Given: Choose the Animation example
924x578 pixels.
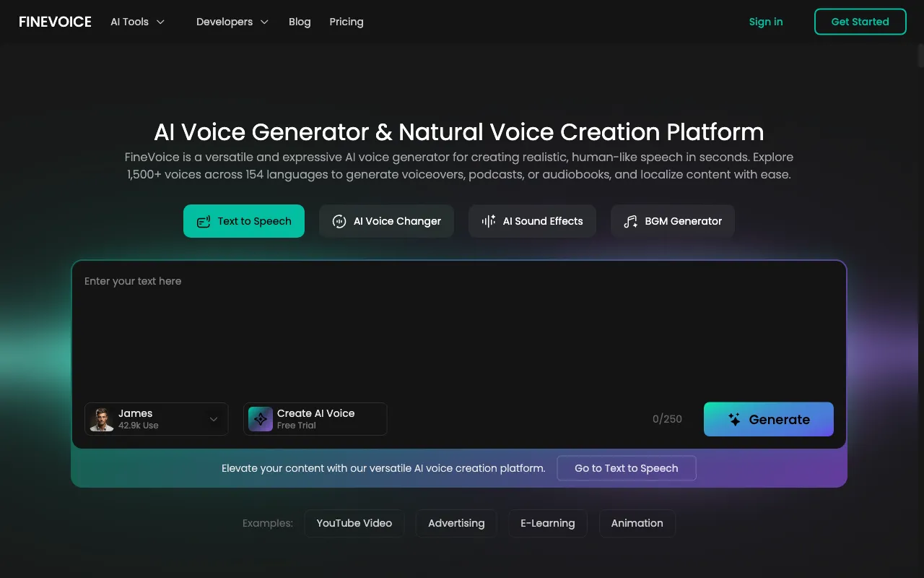Looking at the screenshot, I should tap(637, 523).
